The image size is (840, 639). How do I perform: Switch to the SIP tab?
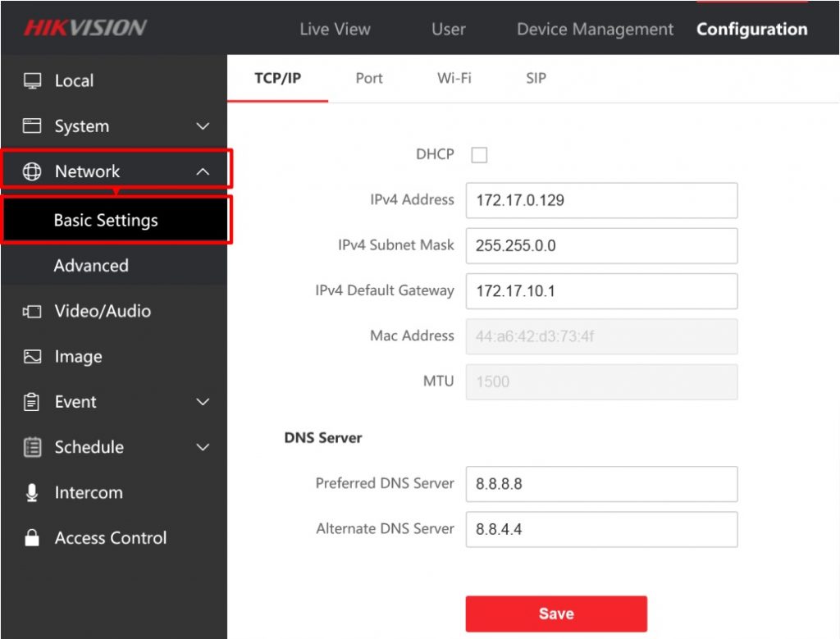536,78
